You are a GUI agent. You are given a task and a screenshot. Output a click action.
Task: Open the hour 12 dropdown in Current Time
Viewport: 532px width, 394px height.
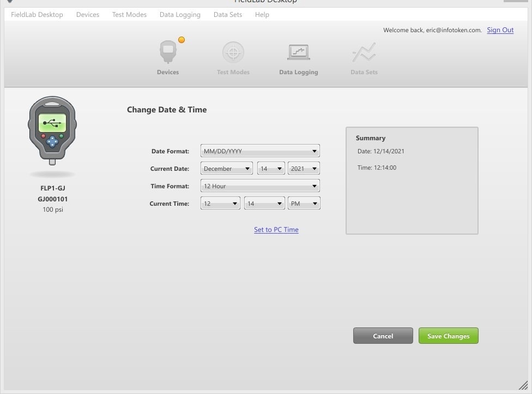click(x=220, y=203)
